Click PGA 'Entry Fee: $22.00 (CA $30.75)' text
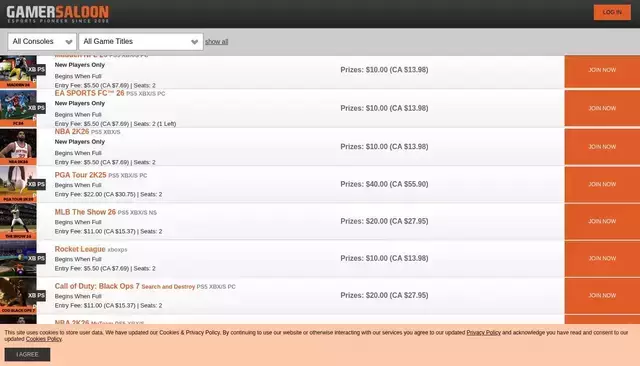The height and width of the screenshot is (366, 640). click(95, 194)
